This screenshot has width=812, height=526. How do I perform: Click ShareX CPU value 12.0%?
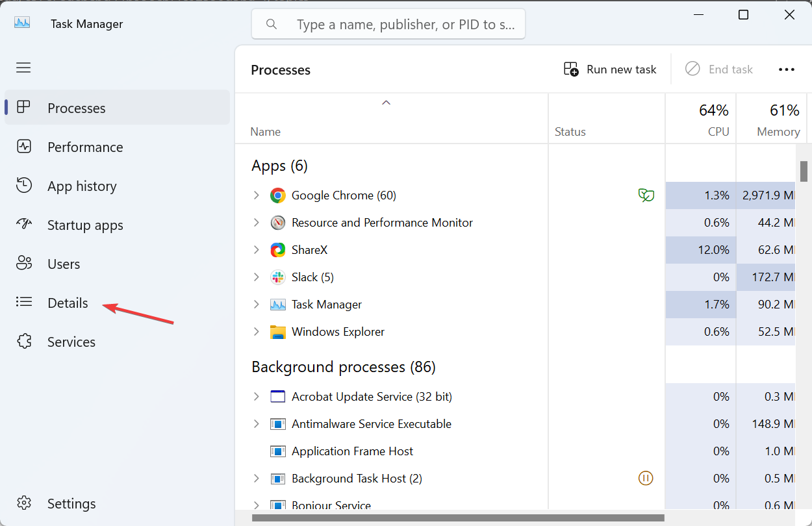[714, 250]
